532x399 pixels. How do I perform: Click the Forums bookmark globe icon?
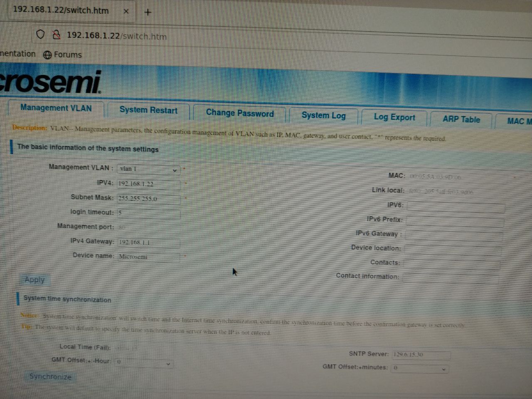(x=47, y=54)
